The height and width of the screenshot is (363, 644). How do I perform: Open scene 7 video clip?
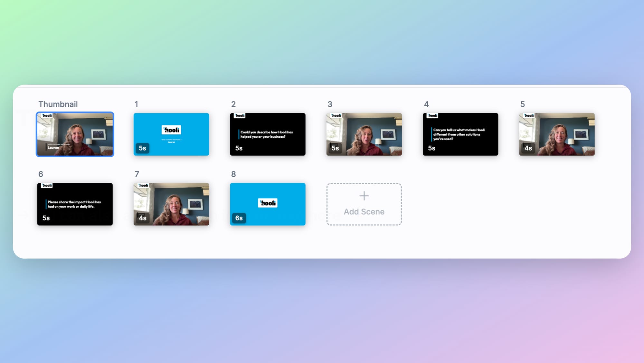pos(171,204)
